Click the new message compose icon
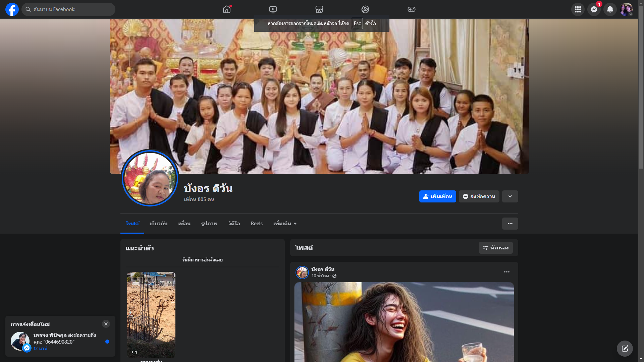Viewport: 644px width, 362px height. (625, 349)
